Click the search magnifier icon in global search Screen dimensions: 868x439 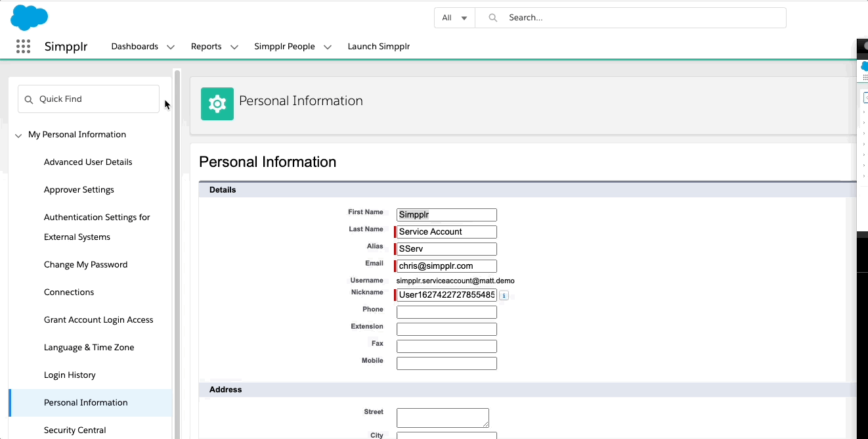[493, 18]
